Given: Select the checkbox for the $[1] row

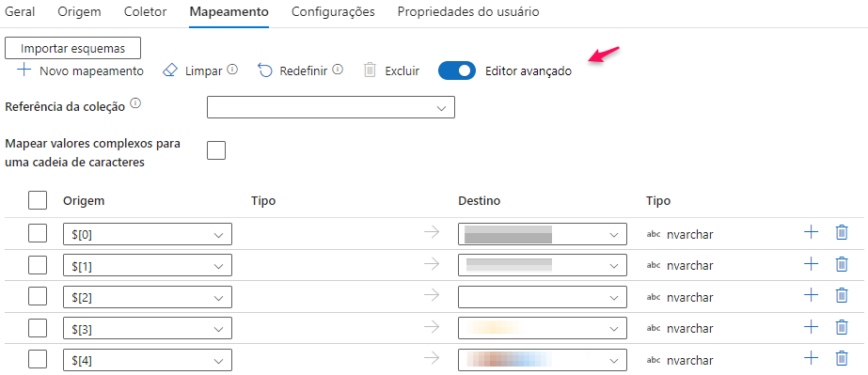Looking at the screenshot, I should point(38,265).
